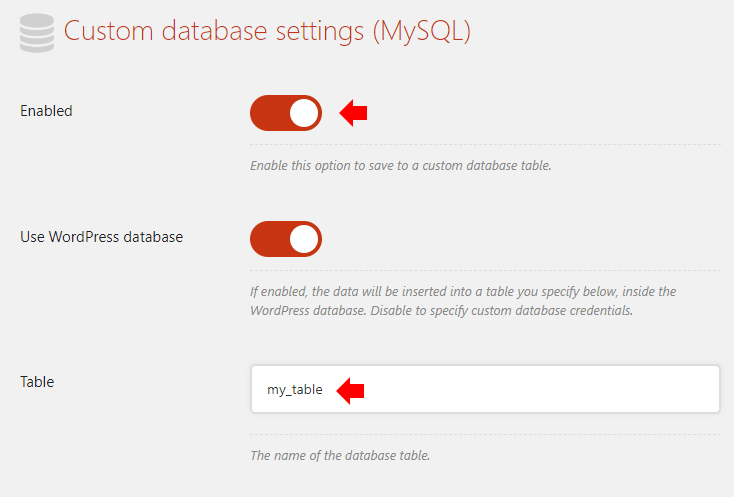This screenshot has width=734, height=497.
Task: Click the Enabled setting label
Action: coord(46,111)
